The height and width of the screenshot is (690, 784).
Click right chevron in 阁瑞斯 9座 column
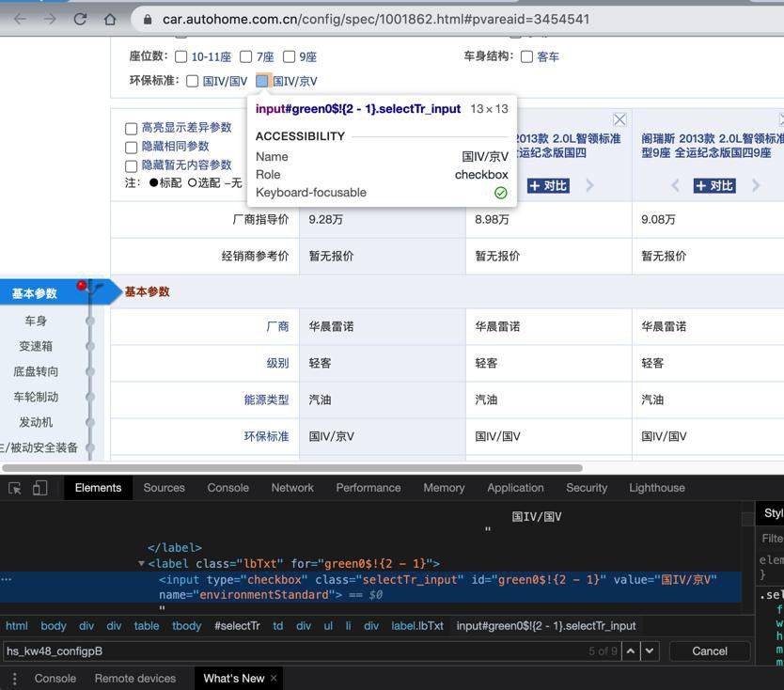tap(756, 185)
